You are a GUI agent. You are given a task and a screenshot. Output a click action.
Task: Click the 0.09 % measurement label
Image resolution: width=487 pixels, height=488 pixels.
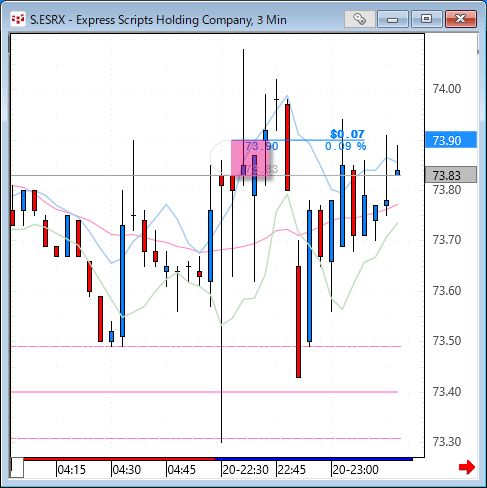point(346,146)
